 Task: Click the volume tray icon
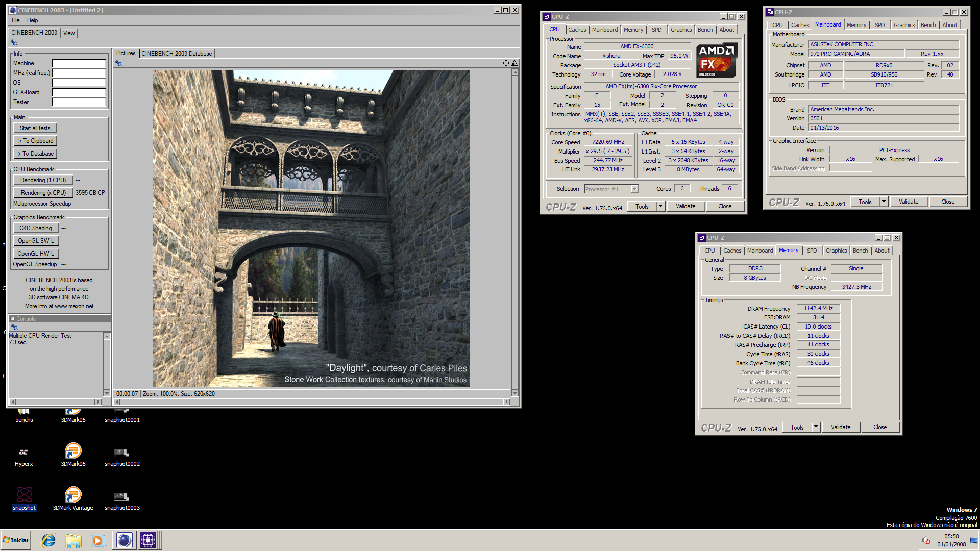(926, 541)
